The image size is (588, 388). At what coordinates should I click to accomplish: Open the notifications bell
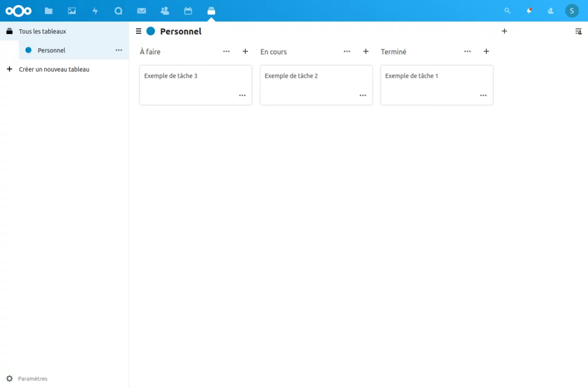(x=529, y=11)
